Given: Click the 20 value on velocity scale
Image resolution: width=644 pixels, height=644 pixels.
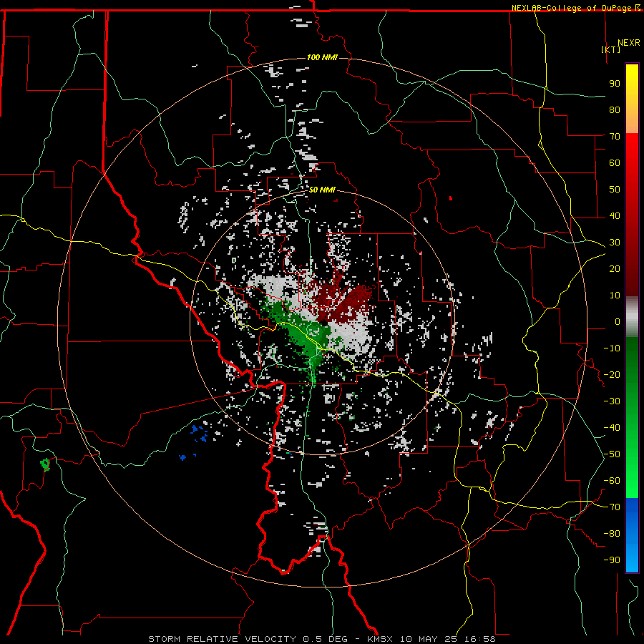Looking at the screenshot, I should point(615,269).
